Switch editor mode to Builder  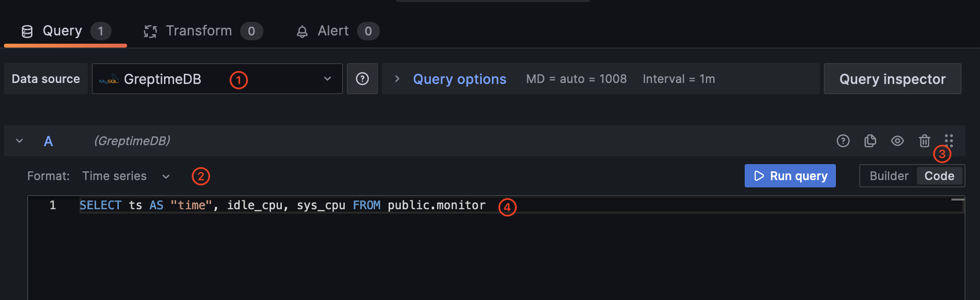coord(889,176)
